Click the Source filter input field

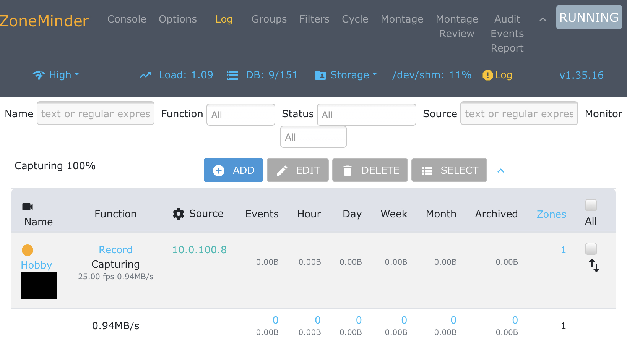519,113
